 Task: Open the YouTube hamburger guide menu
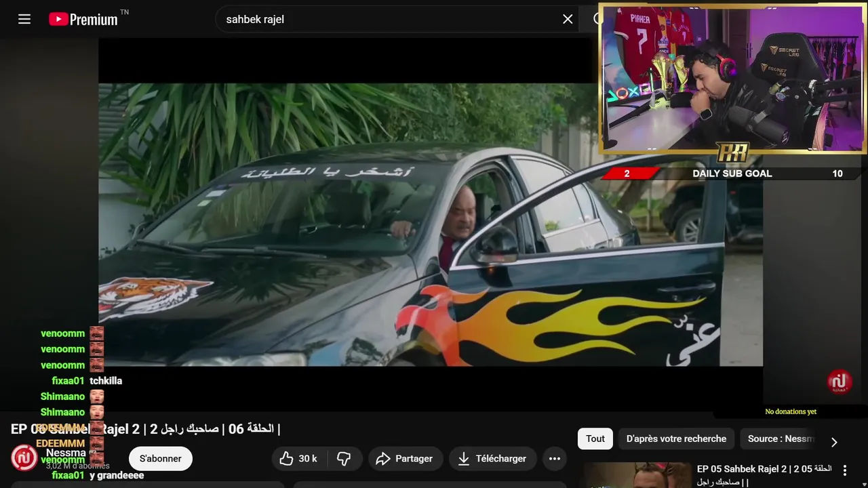coord(24,19)
